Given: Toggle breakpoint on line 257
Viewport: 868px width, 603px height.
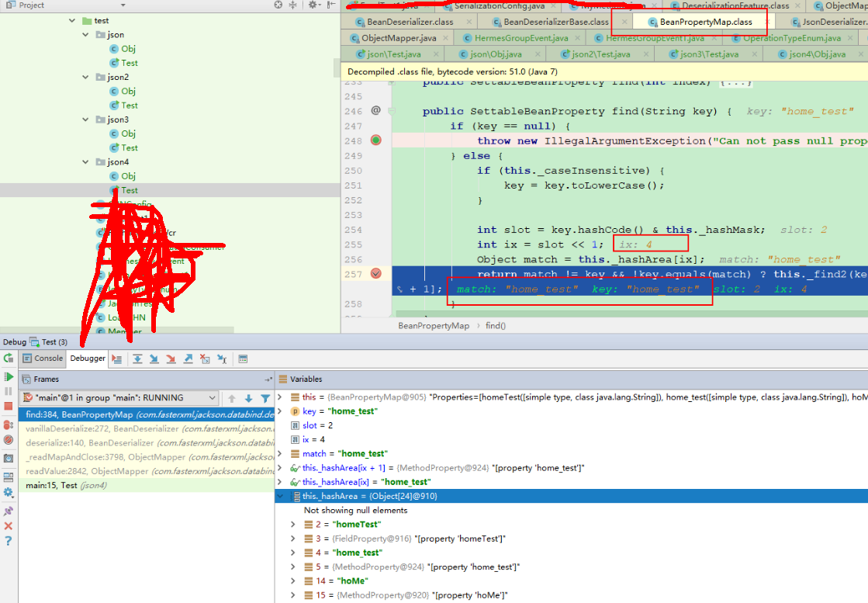Looking at the screenshot, I should coord(376,273).
